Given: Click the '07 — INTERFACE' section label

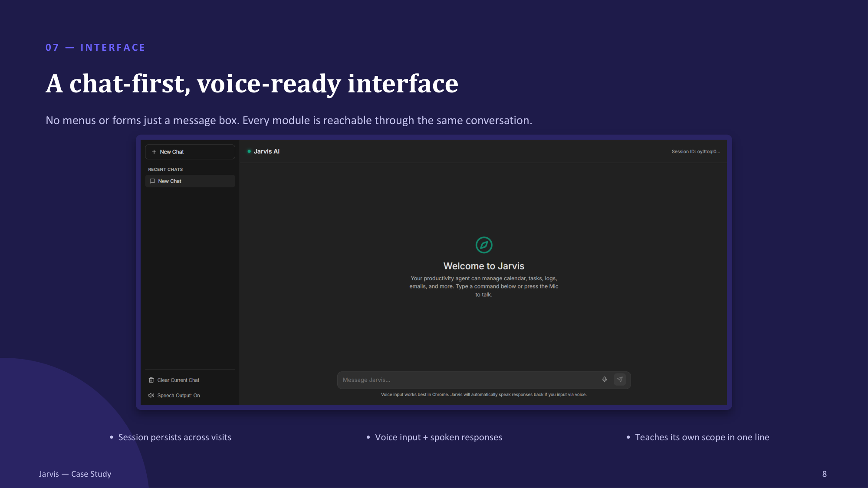Looking at the screenshot, I should 95,48.
